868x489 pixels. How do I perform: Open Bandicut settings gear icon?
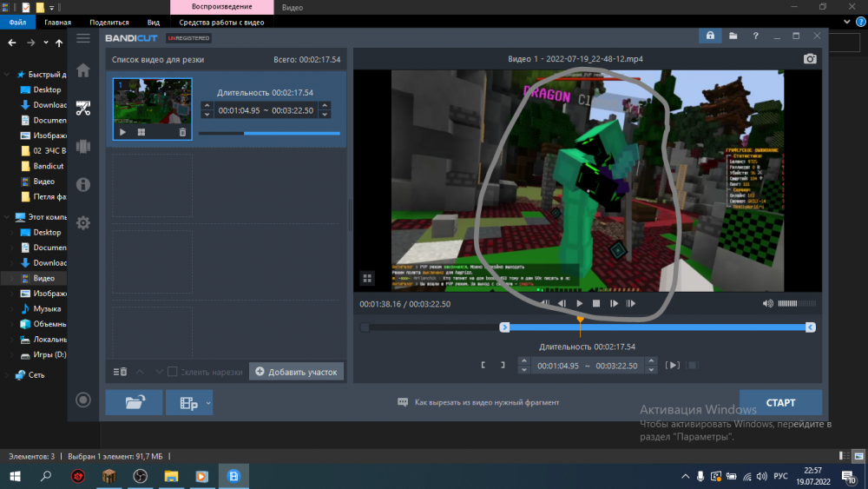point(83,222)
